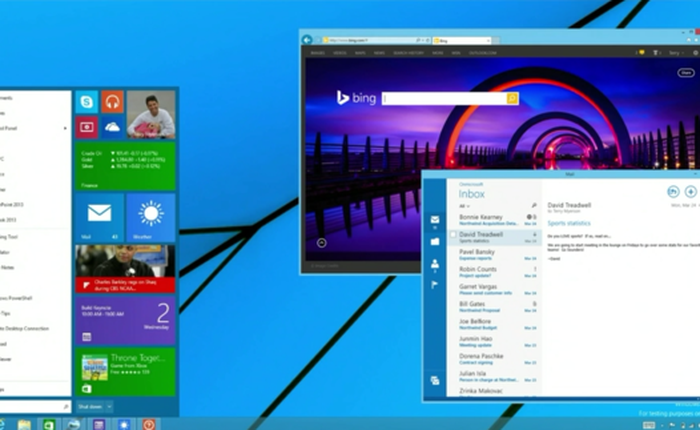Open the user photo tile

pyautogui.click(x=151, y=115)
